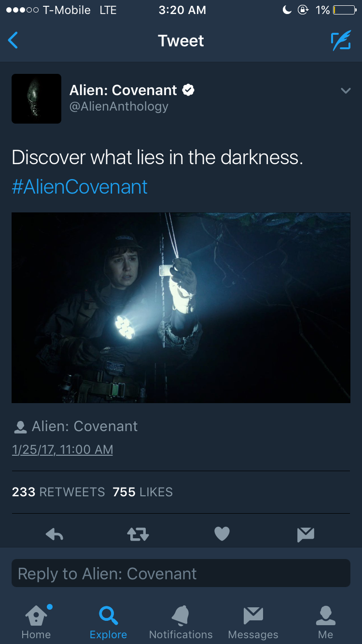Tap the back arrow icon
Viewport: 362px width, 644px height.
[x=13, y=41]
